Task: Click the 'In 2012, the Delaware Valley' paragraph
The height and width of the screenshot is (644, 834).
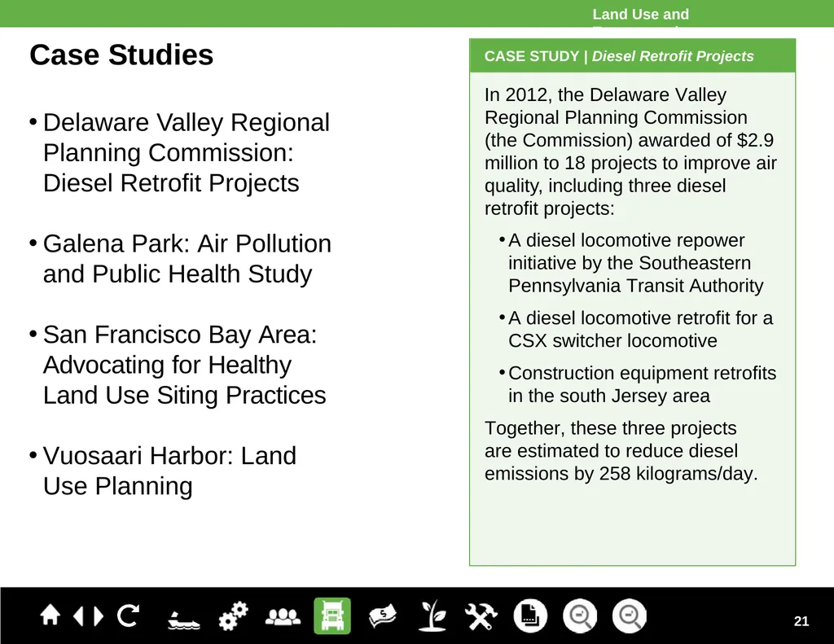Action: click(x=630, y=151)
